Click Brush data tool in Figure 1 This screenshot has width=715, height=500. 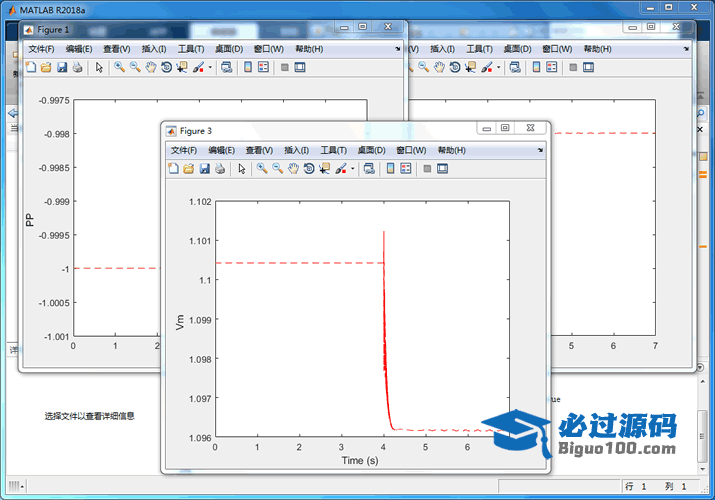point(198,67)
